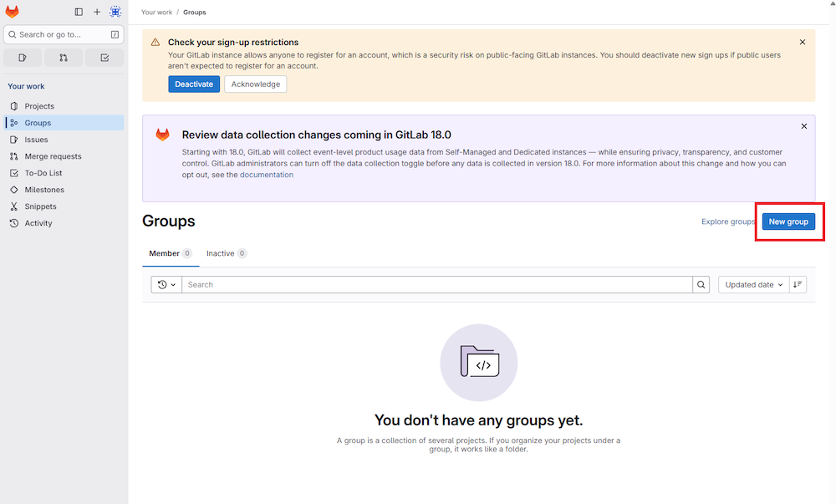Click the 'Your work' sidebar heading

[x=26, y=86]
